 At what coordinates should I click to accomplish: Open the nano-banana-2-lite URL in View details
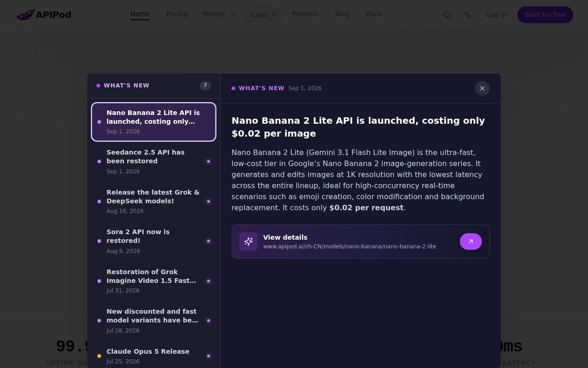click(x=350, y=247)
